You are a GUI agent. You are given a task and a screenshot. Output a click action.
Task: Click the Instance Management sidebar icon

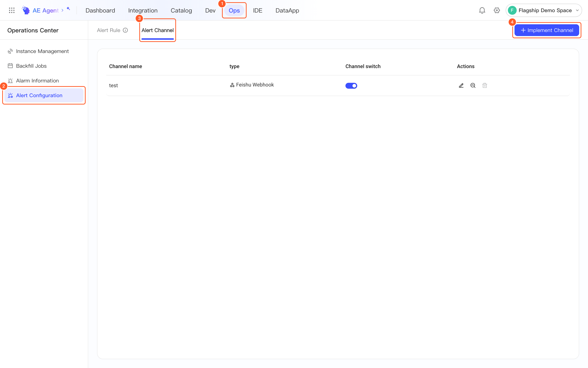point(10,51)
